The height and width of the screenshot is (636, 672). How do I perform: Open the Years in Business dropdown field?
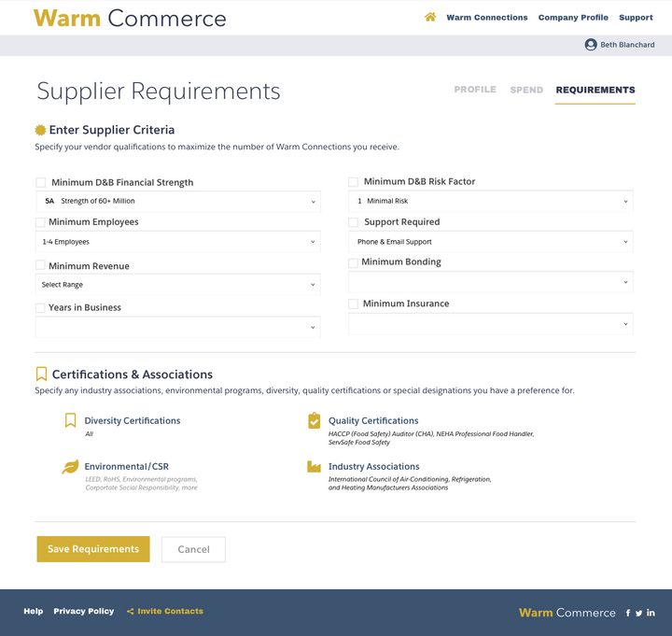point(177,328)
